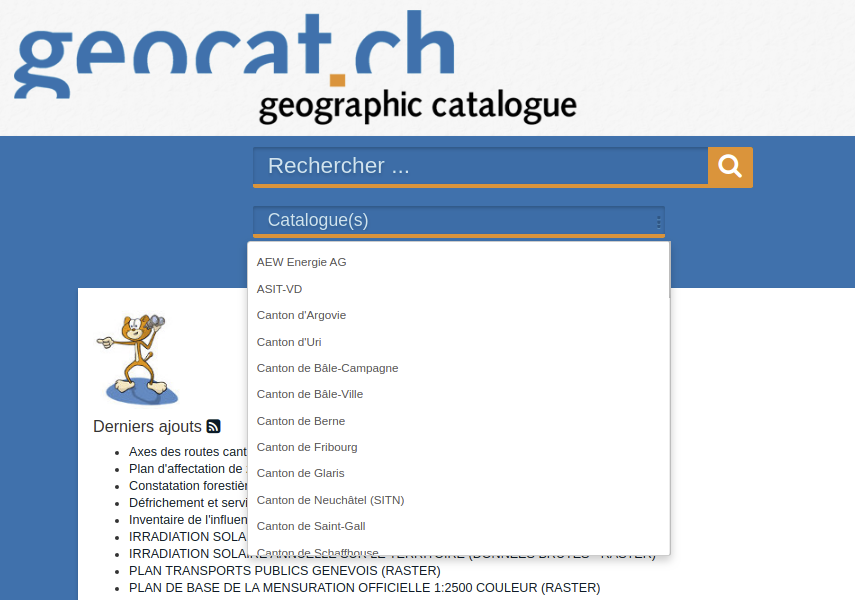Screen dimensions: 855x600
Task: Choose Canton d'Argovie option
Action: coord(302,315)
